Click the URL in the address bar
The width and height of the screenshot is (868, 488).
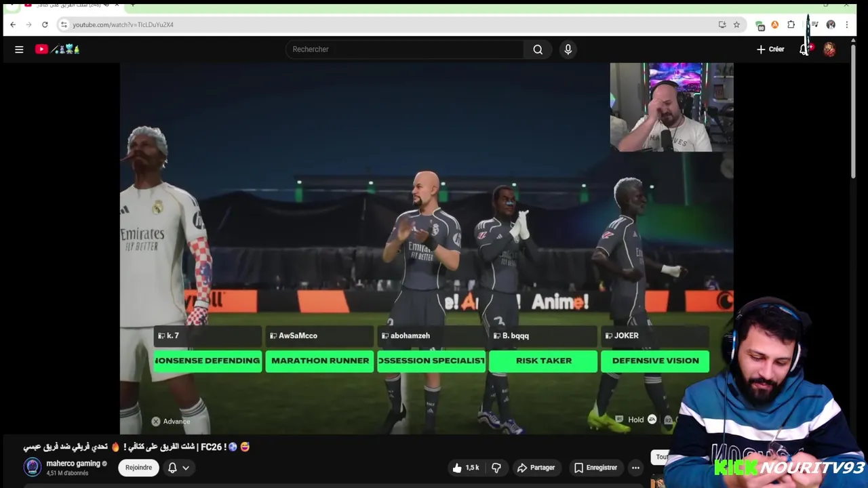pyautogui.click(x=123, y=24)
